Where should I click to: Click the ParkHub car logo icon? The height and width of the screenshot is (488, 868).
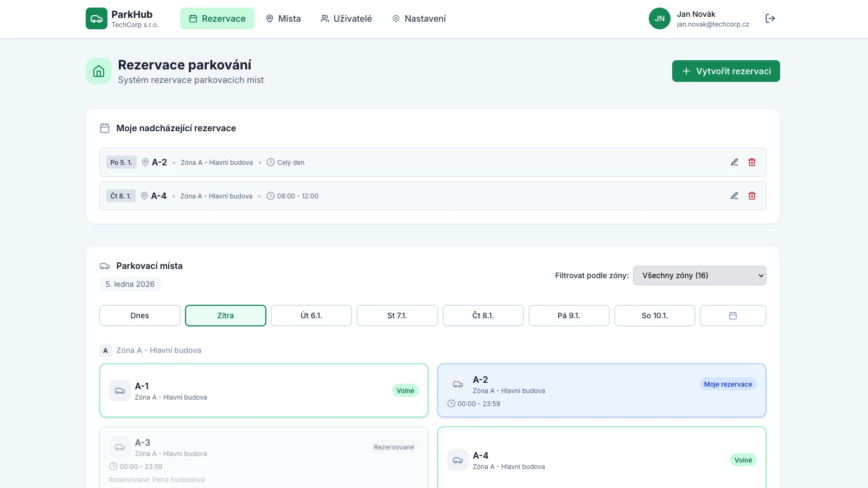[x=97, y=18]
